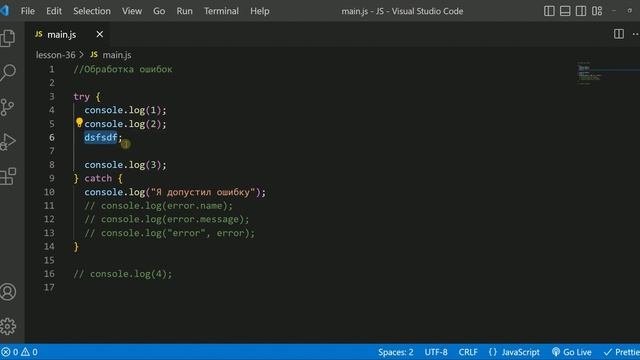Click the comment //Обработка ошибок
Viewport: 640px width, 360px height.
tap(123, 69)
